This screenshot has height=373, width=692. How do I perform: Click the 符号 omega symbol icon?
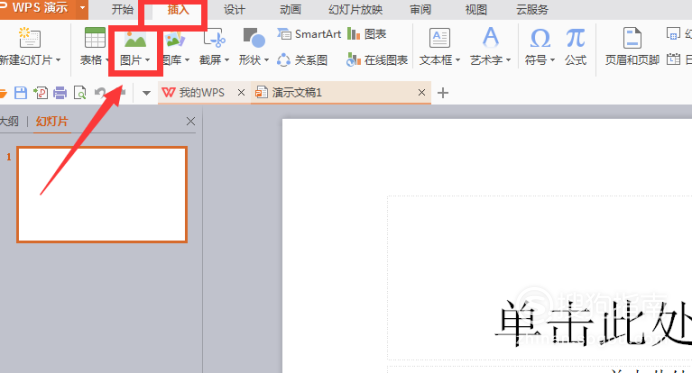click(540, 38)
